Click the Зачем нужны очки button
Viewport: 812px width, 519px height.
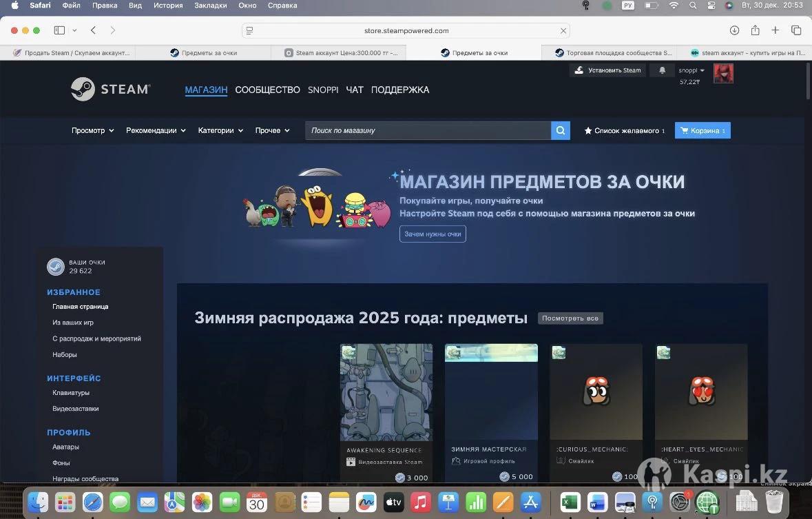pos(433,234)
